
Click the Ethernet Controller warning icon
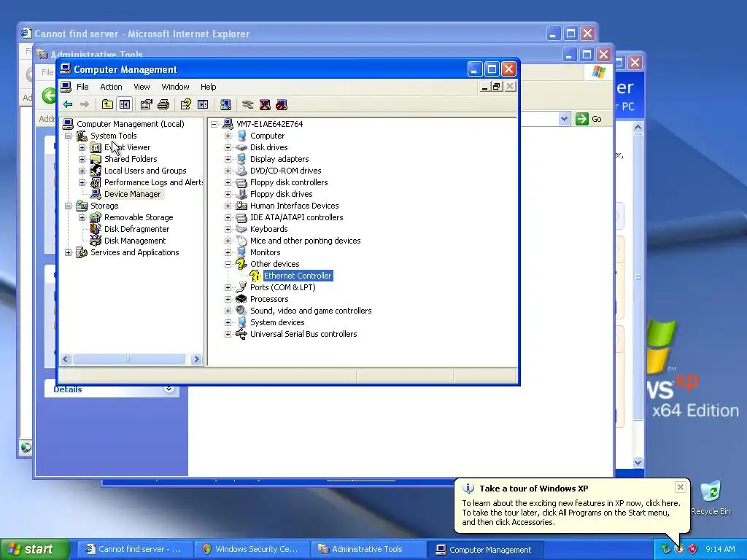pos(255,276)
